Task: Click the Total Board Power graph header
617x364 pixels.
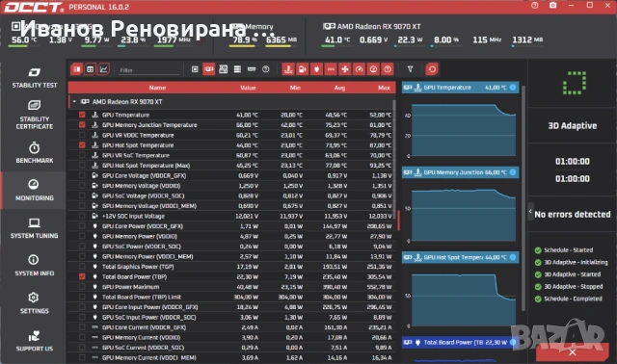Action: pyautogui.click(x=460, y=343)
